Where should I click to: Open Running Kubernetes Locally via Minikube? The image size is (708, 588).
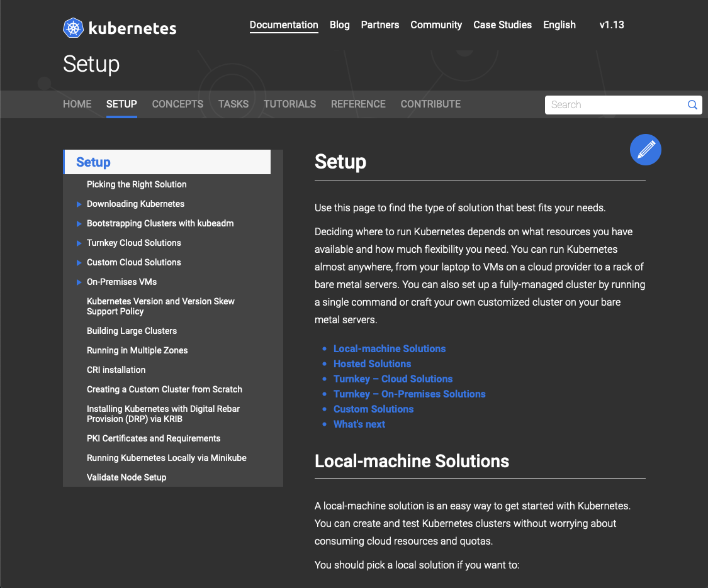[x=166, y=458]
